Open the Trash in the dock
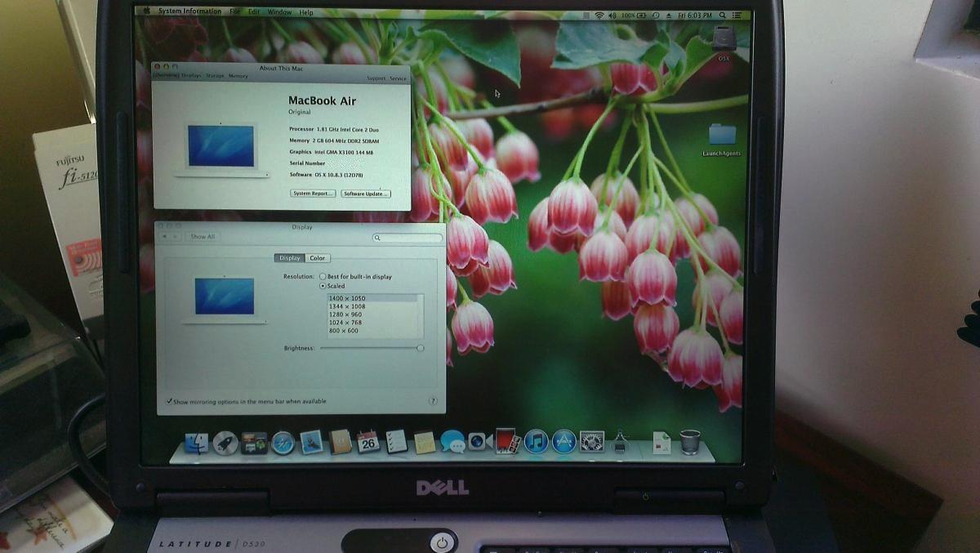The height and width of the screenshot is (553, 980). click(x=690, y=442)
